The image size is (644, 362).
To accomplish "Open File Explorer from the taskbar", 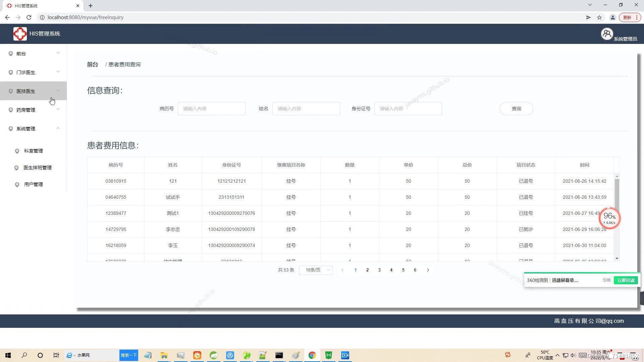I will coord(164,355).
